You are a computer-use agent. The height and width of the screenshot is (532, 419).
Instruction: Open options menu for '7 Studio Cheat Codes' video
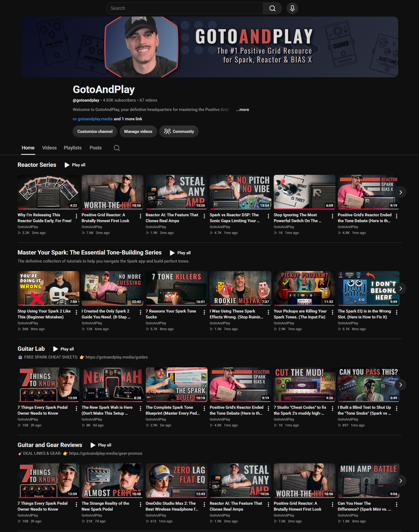[x=332, y=408]
